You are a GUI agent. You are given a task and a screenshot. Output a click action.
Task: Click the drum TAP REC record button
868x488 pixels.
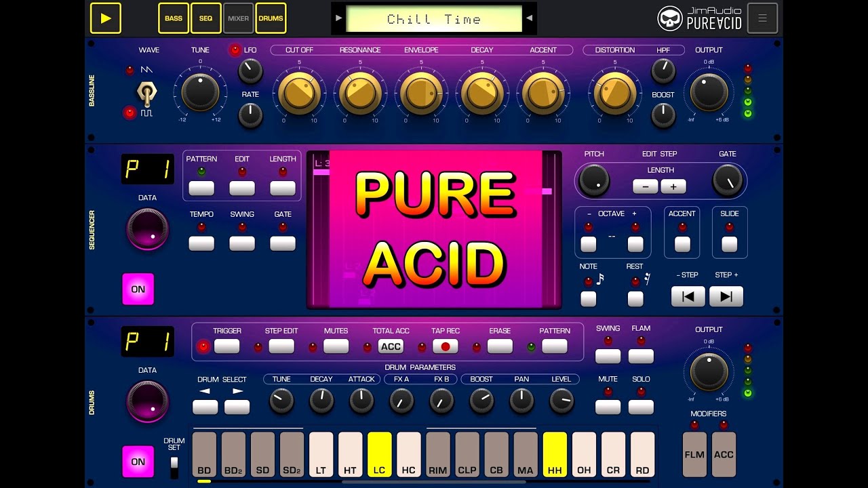click(445, 346)
